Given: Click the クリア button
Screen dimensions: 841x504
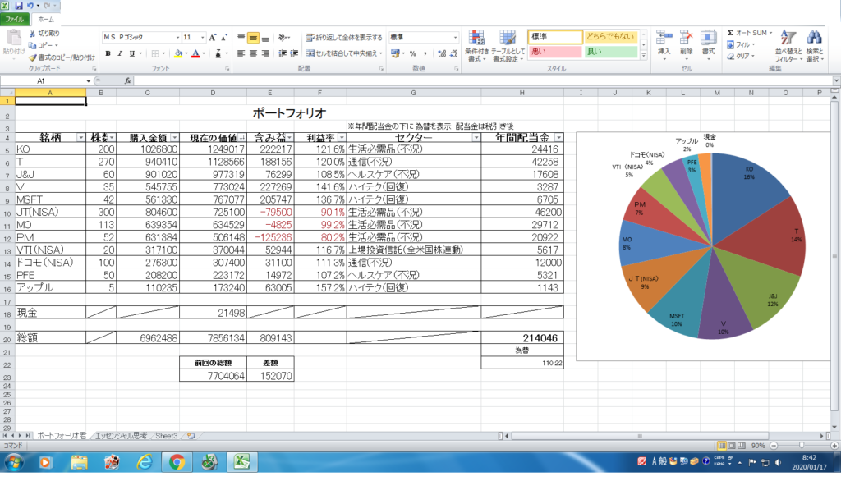Looking at the screenshot, I should pos(740,56).
